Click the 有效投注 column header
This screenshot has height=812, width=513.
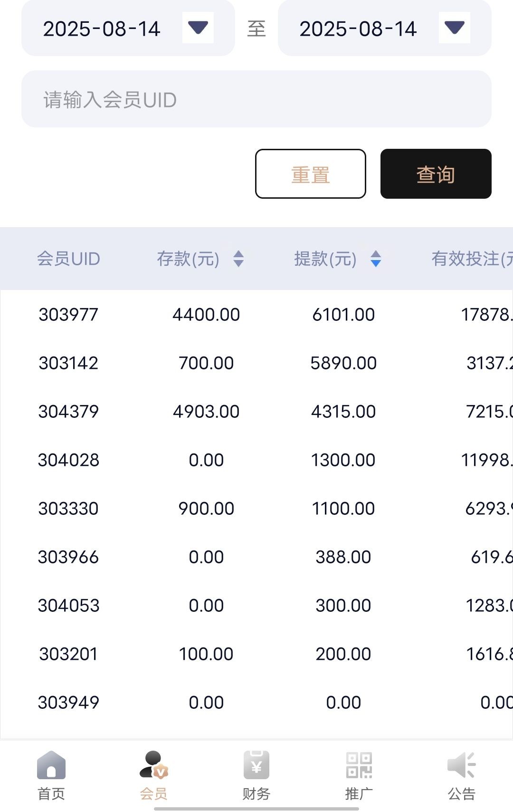tap(470, 259)
